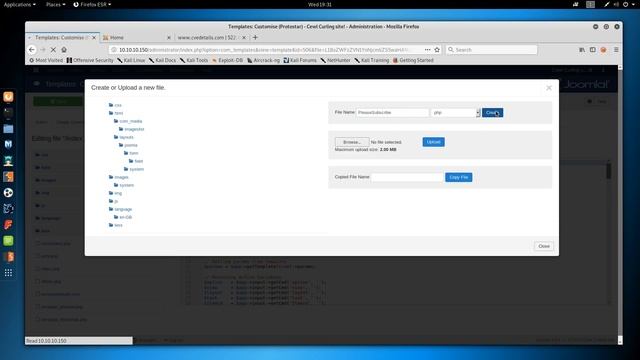640x360 pixels.
Task: Click the Close button in dialog footer
Action: (x=544, y=246)
